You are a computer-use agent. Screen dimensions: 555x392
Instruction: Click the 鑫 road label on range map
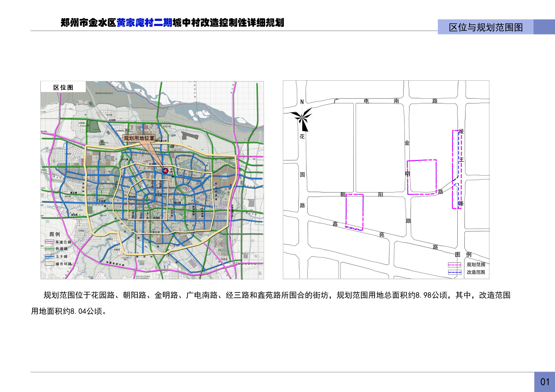click(x=335, y=224)
